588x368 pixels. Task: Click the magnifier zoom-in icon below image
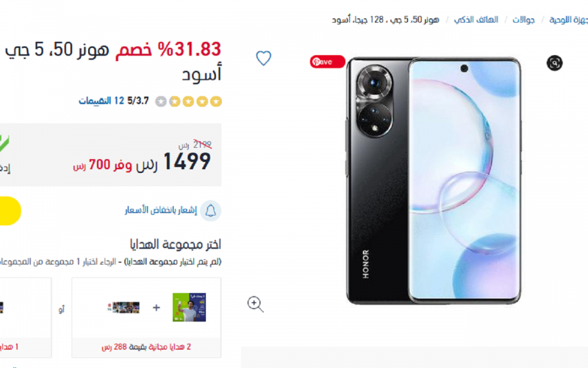(x=255, y=304)
